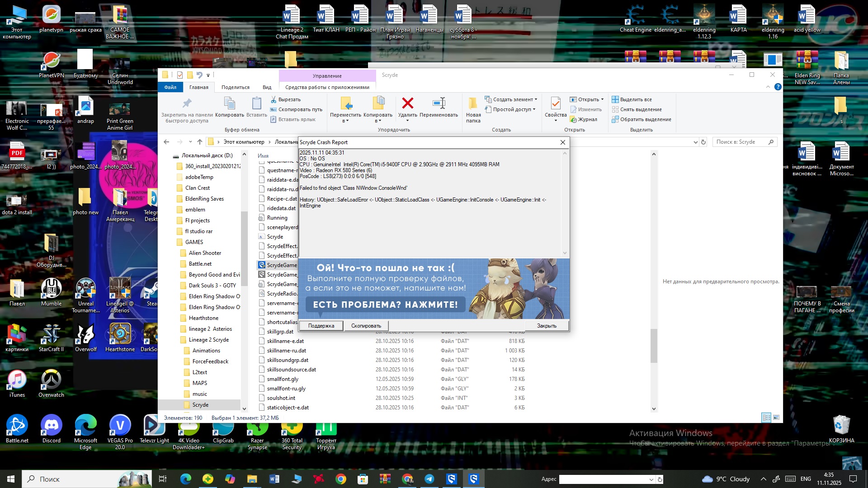Open Telegram from the taskbar
Image resolution: width=868 pixels, height=488 pixels.
pos(429,479)
